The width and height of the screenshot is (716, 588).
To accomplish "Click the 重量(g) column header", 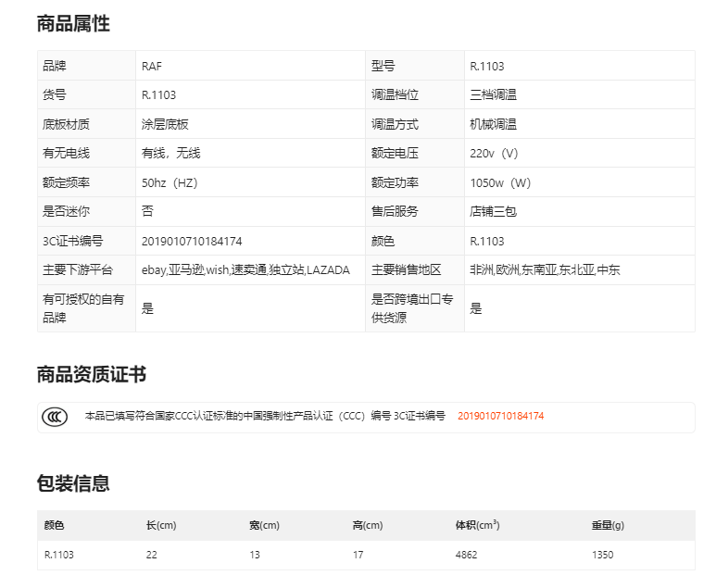I will [x=608, y=526].
